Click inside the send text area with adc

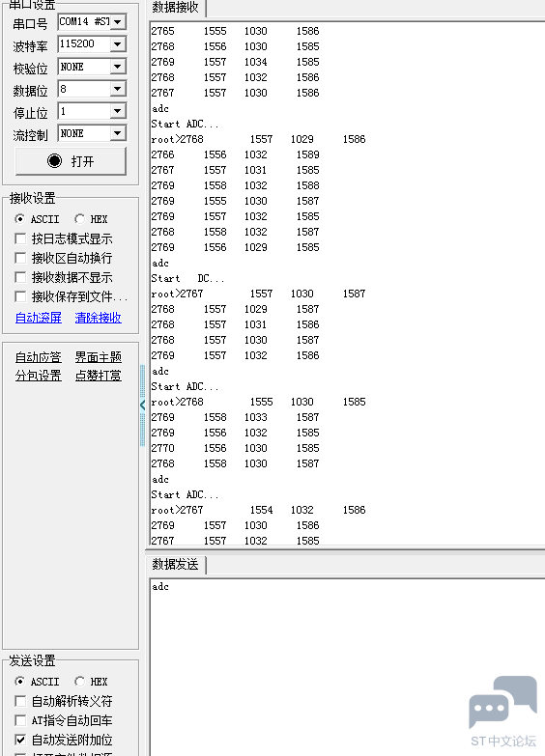(x=348, y=667)
